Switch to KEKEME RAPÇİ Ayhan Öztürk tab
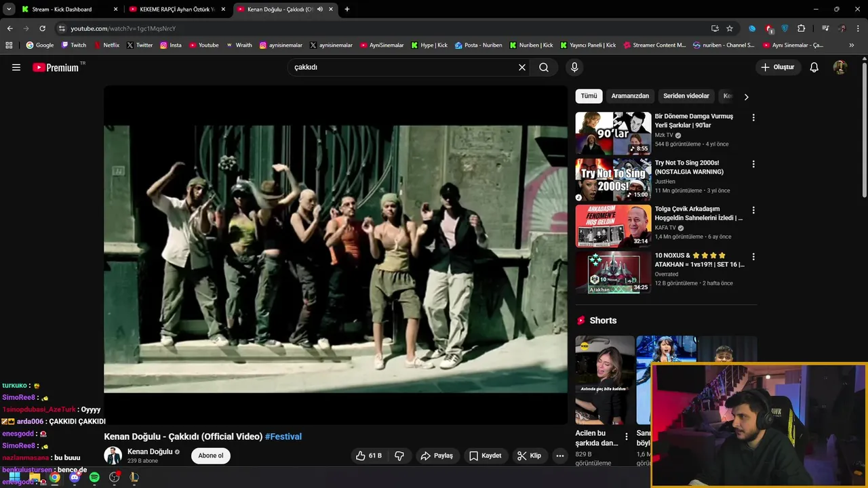The image size is (868, 488). [177, 9]
